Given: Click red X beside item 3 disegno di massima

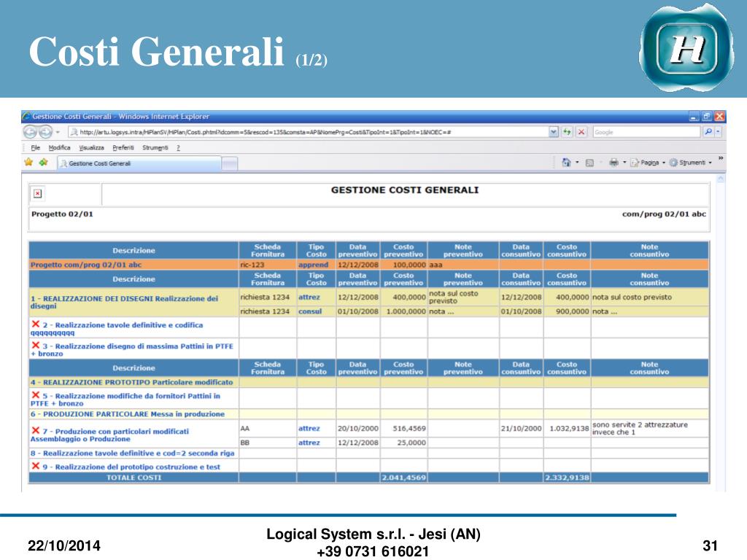Looking at the screenshot, I should coord(35,345).
